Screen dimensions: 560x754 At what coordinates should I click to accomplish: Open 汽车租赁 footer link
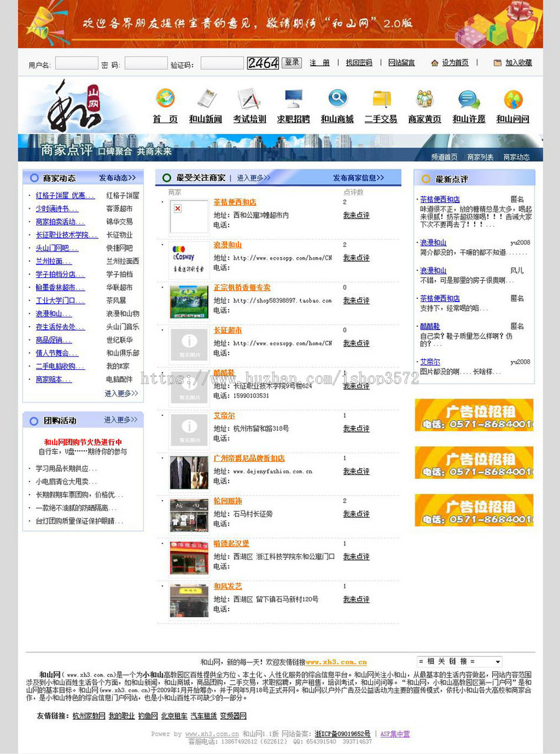click(x=203, y=716)
